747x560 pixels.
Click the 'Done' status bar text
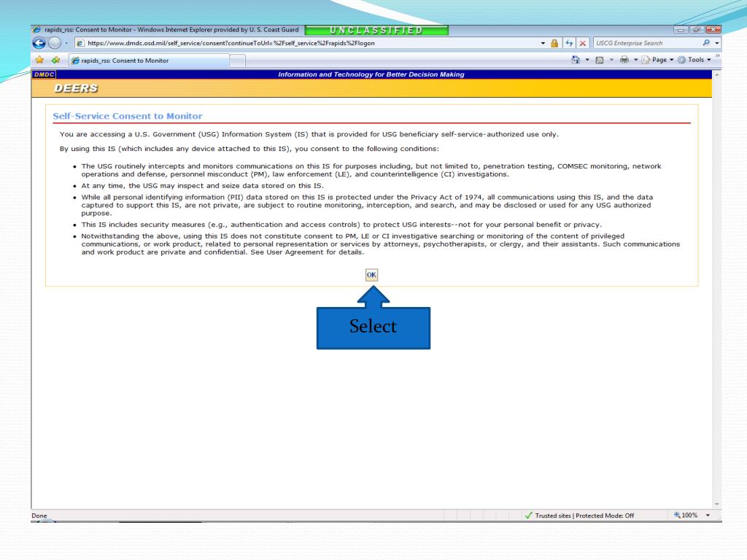pos(39,516)
